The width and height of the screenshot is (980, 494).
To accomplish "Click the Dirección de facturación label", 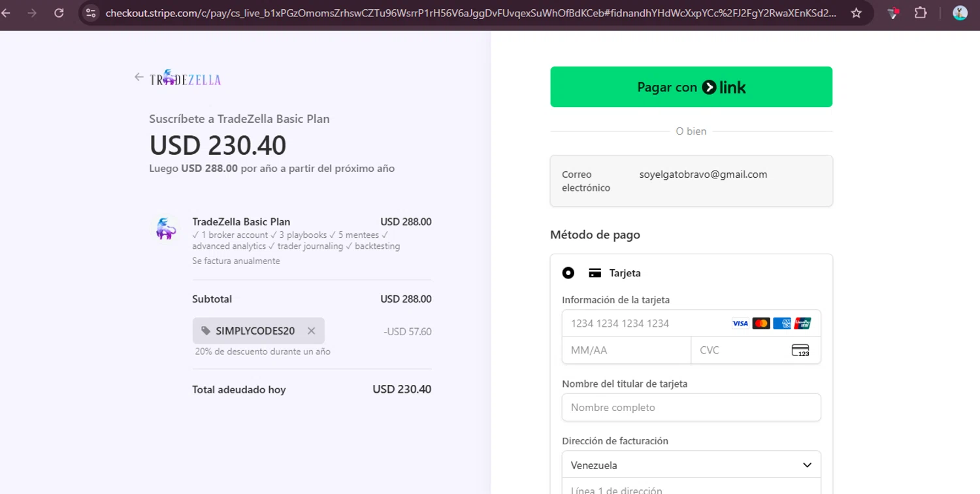I will click(615, 441).
